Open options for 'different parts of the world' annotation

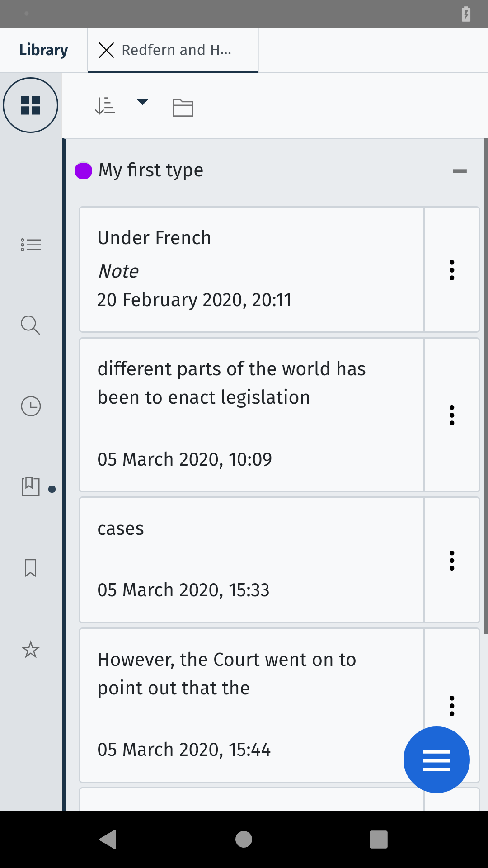(x=451, y=415)
